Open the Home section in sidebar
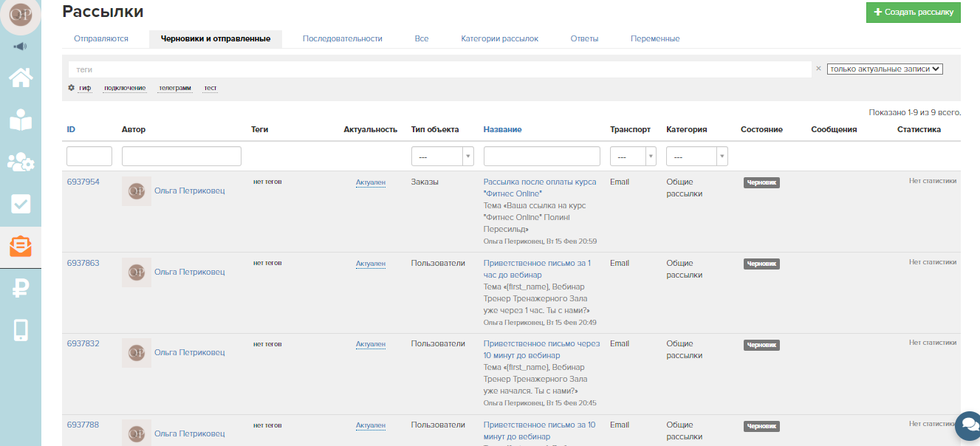The width and height of the screenshot is (980, 446). [x=20, y=78]
